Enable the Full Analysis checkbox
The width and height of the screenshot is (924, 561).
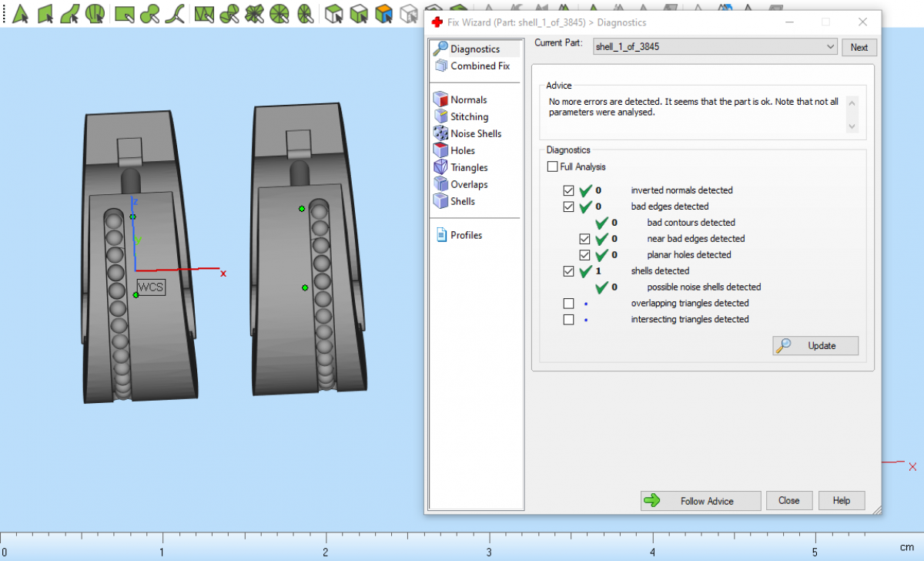tap(552, 166)
